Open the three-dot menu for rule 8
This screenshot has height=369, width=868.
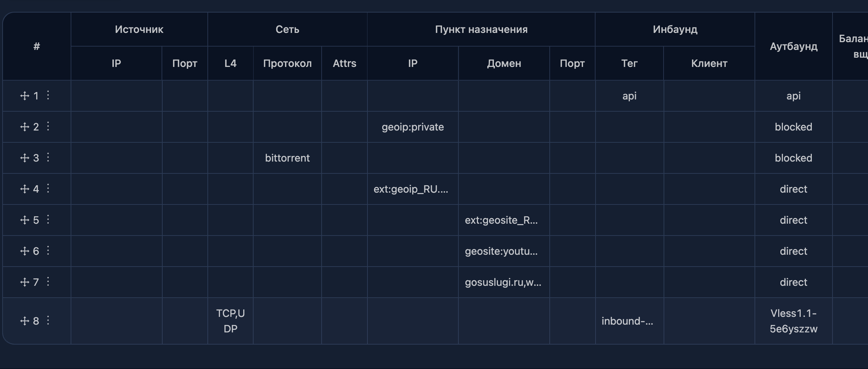point(48,321)
